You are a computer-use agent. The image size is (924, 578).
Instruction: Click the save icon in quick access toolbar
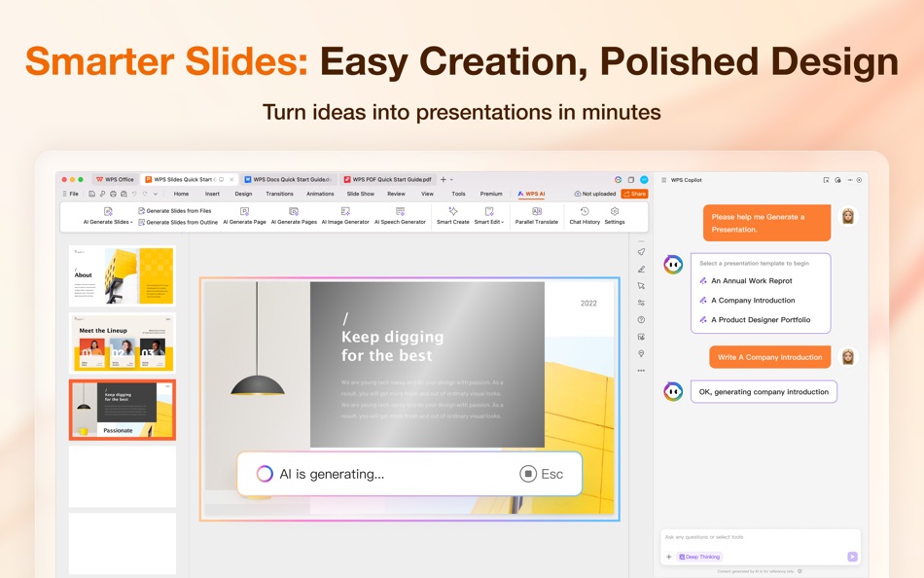[x=92, y=194]
